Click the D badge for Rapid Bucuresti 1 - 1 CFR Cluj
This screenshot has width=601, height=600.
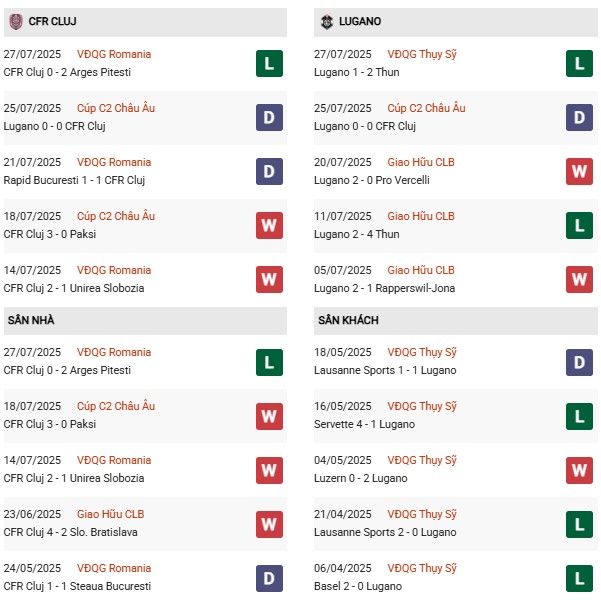tap(269, 171)
